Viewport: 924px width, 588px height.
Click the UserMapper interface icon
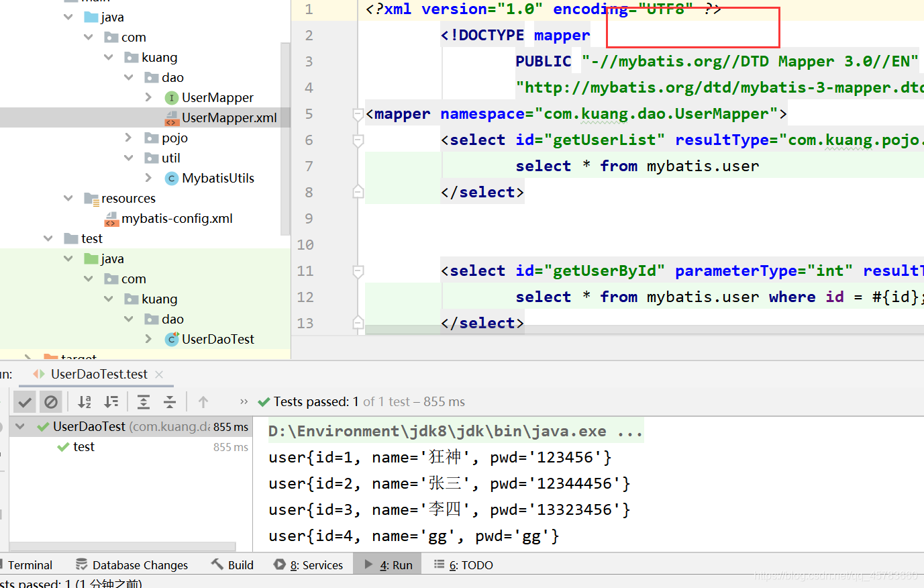click(x=171, y=98)
